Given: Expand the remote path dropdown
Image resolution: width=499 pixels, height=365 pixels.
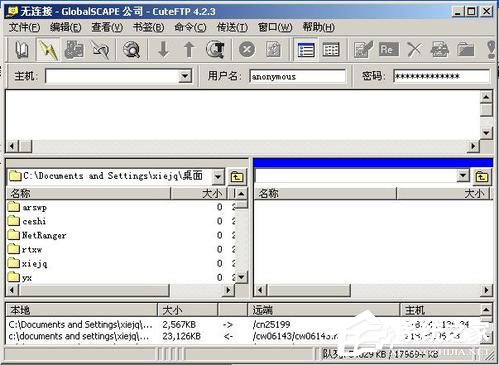Looking at the screenshot, I should pyautogui.click(x=463, y=175).
